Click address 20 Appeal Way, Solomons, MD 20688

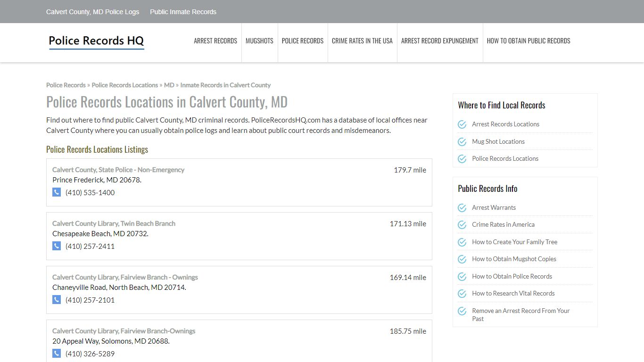111,341
